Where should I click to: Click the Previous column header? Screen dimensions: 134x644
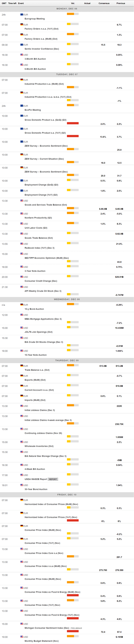click(120, 3)
